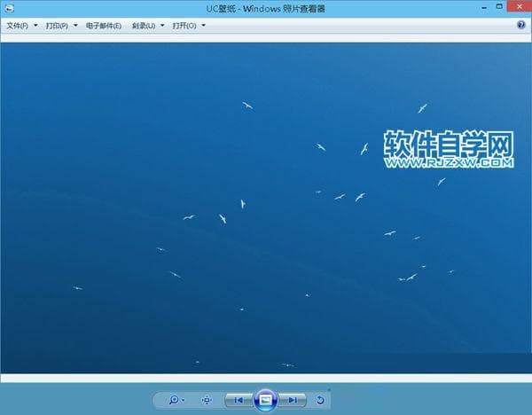Rotate the photo counterclockwise
The width and height of the screenshot is (532, 415).
[x=320, y=401]
